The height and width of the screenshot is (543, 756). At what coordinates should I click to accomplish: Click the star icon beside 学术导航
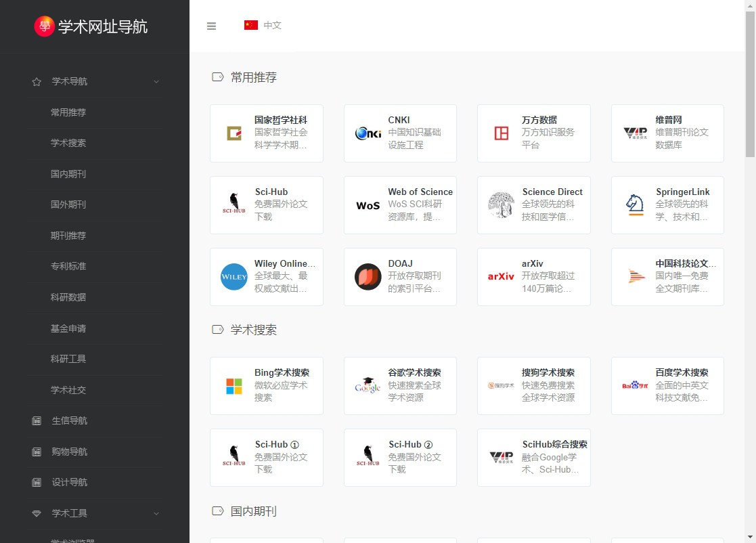pos(37,82)
